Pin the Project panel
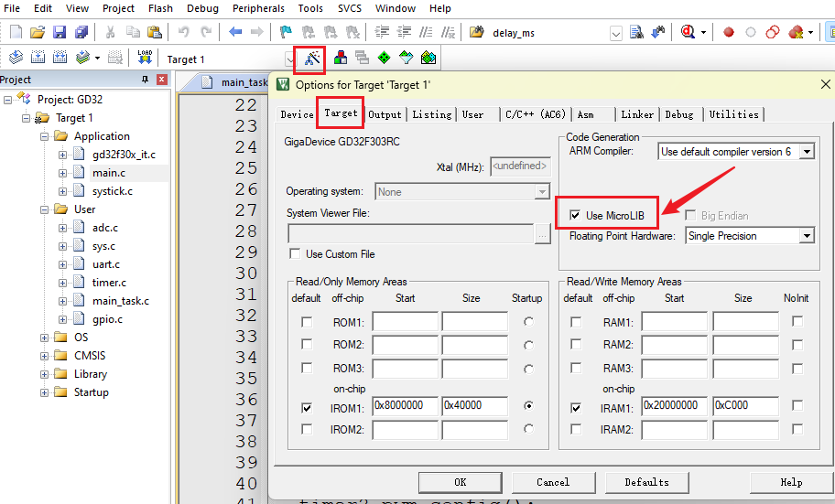This screenshot has width=835, height=504. [145, 80]
